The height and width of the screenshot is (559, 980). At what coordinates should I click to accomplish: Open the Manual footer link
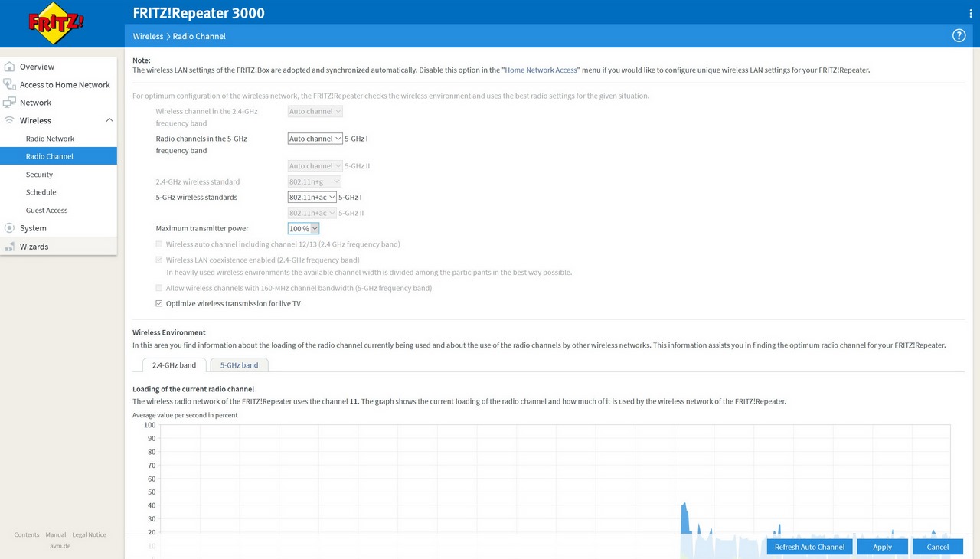click(56, 534)
